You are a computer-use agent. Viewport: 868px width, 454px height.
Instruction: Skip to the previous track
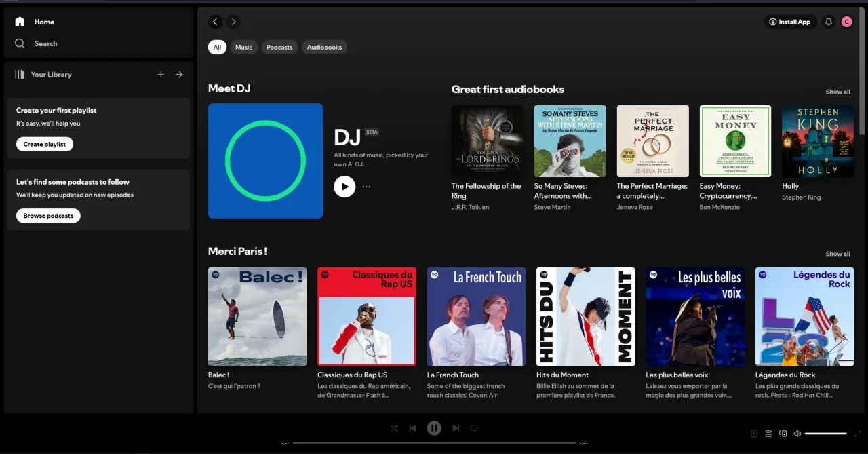pyautogui.click(x=412, y=428)
